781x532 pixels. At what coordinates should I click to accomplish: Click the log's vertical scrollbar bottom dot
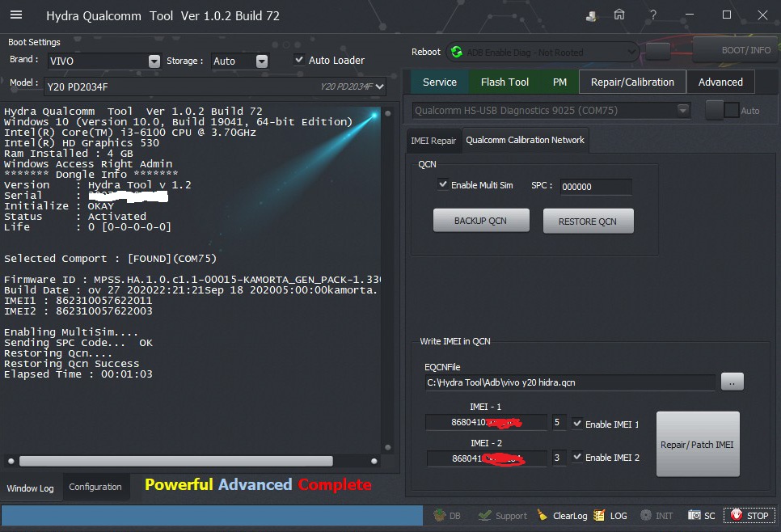click(x=388, y=447)
